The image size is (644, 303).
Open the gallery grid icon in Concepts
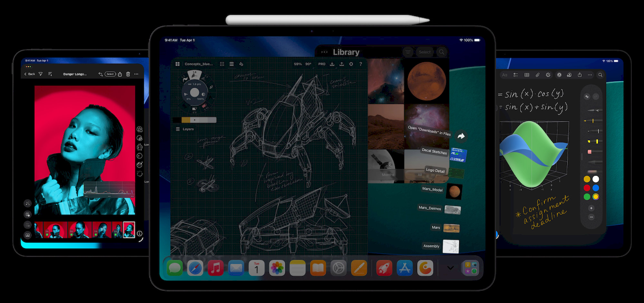click(x=177, y=64)
